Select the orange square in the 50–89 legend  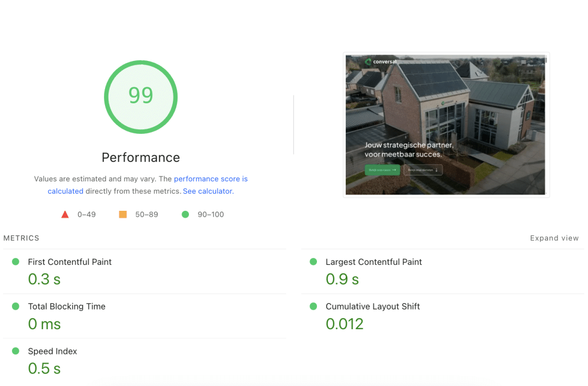[122, 214]
